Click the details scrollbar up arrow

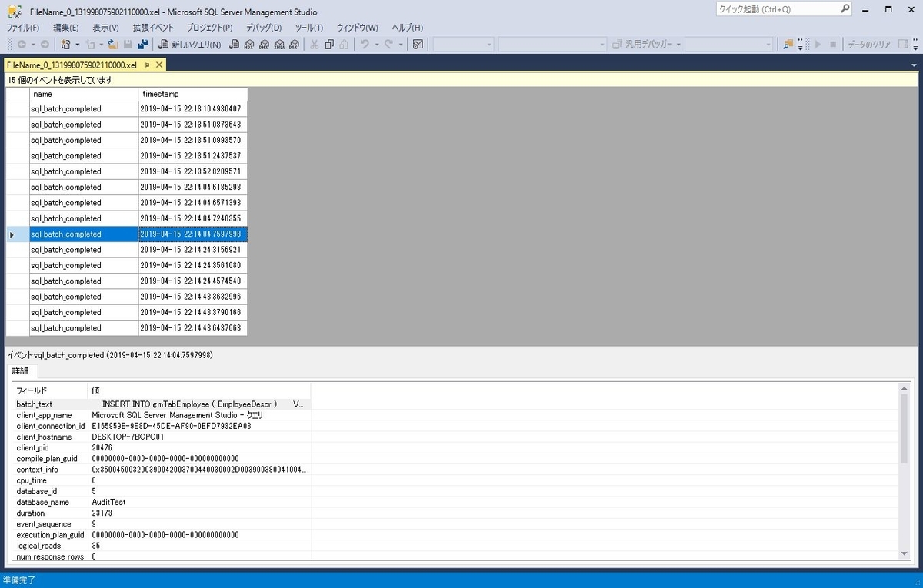click(x=904, y=389)
